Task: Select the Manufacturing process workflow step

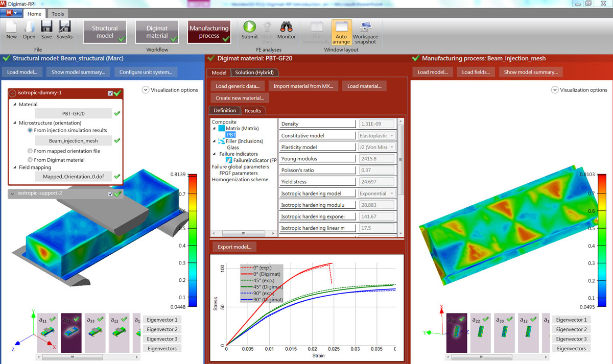Action: (209, 32)
